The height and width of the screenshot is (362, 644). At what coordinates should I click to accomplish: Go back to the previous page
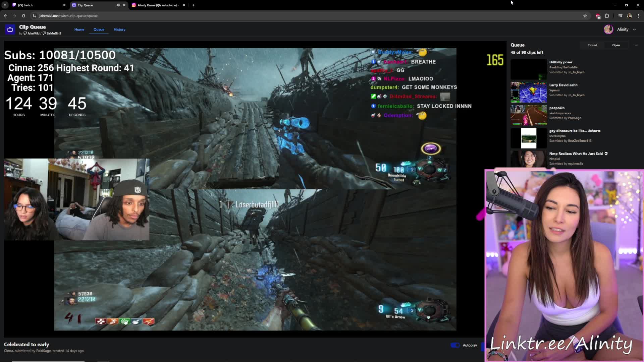click(x=6, y=16)
